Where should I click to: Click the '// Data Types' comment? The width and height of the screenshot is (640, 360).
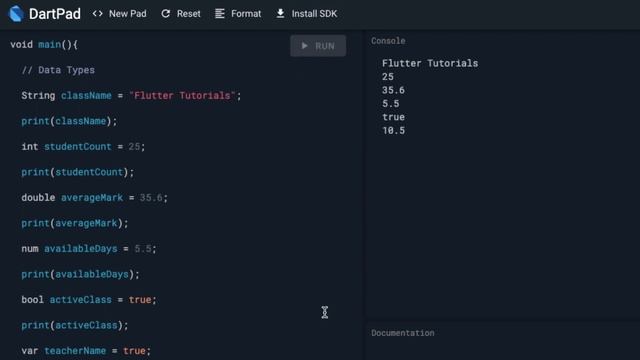pos(58,70)
